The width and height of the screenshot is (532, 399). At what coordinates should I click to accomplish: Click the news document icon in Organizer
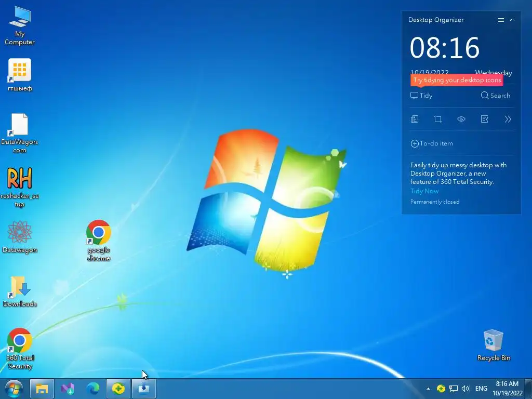pyautogui.click(x=414, y=119)
